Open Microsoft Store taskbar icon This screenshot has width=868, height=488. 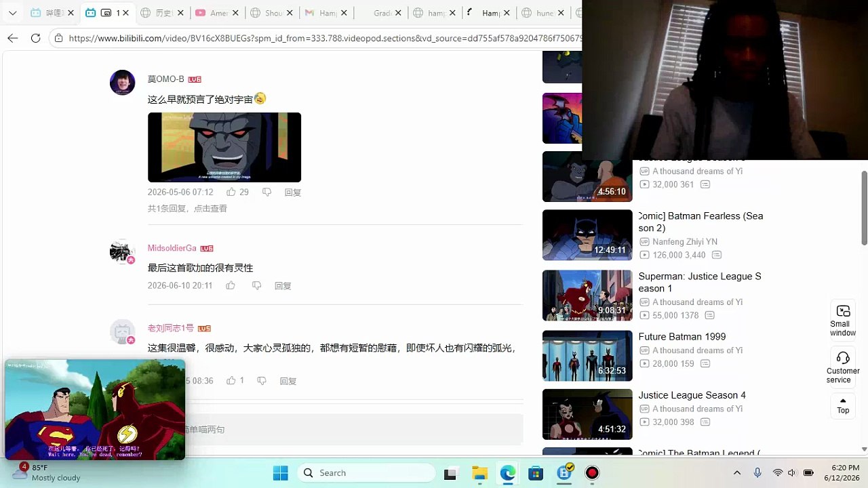[536, 473]
